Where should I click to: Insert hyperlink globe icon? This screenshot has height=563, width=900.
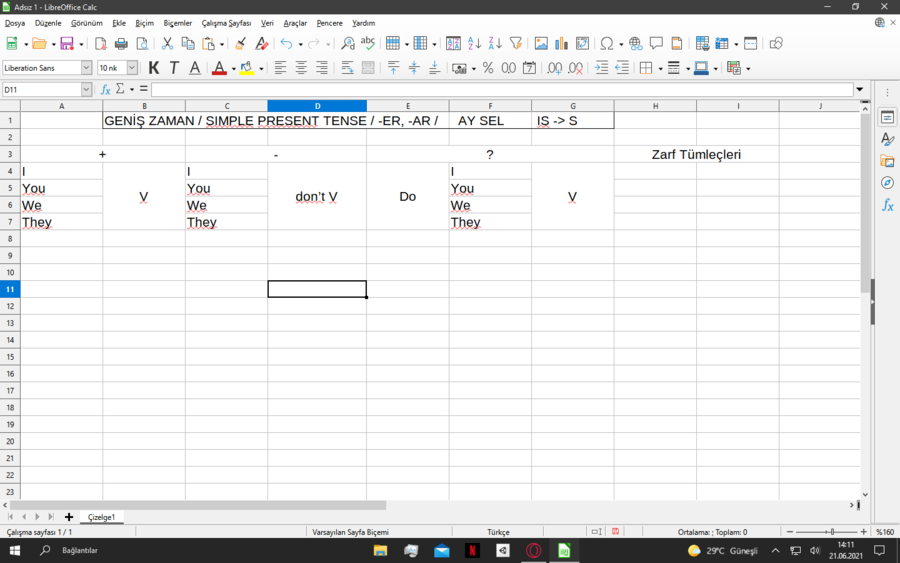pyautogui.click(x=635, y=44)
